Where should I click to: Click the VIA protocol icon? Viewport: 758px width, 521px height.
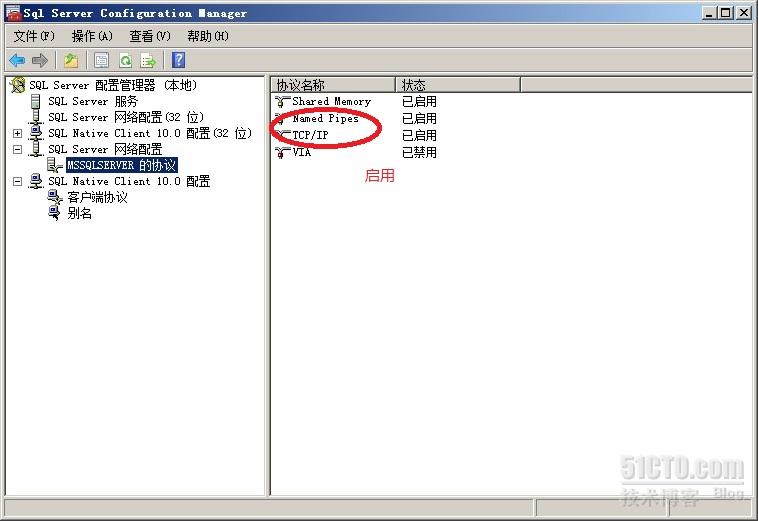click(282, 152)
